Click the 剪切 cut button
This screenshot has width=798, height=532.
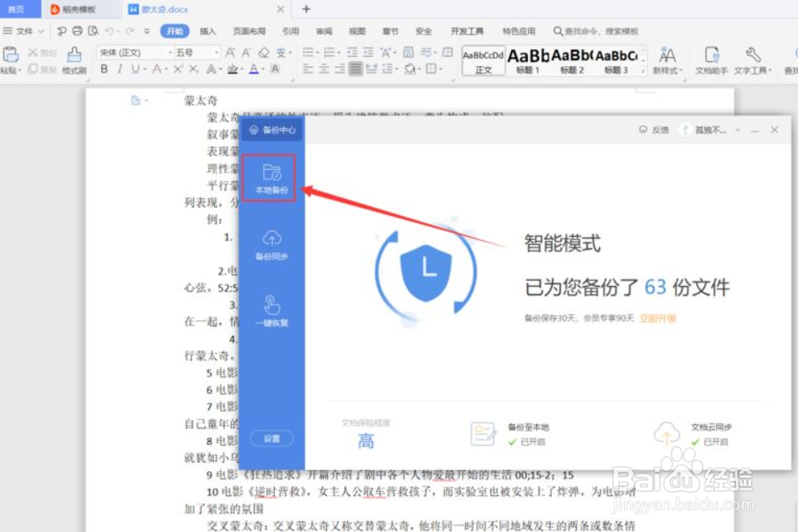pyautogui.click(x=42, y=53)
